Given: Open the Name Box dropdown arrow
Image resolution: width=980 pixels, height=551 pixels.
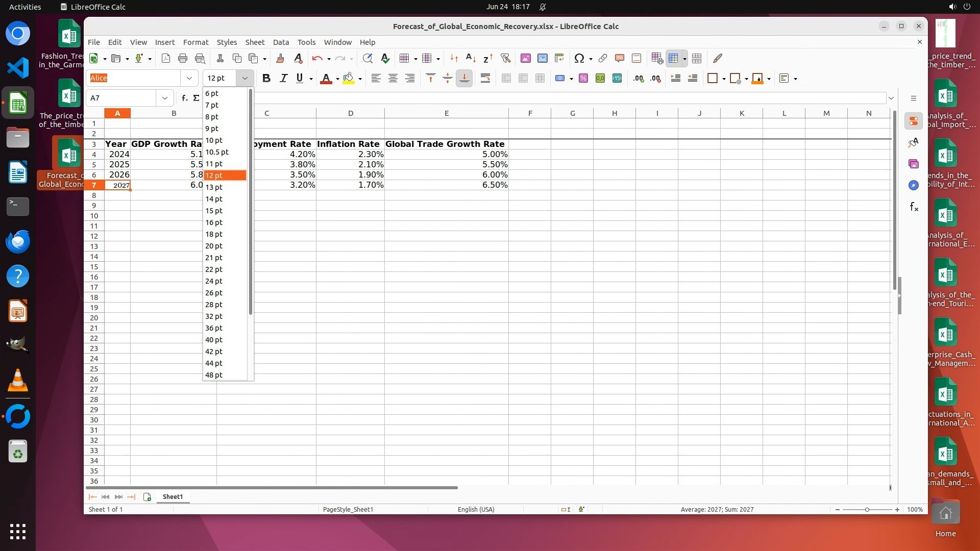Looking at the screenshot, I should click(x=165, y=98).
